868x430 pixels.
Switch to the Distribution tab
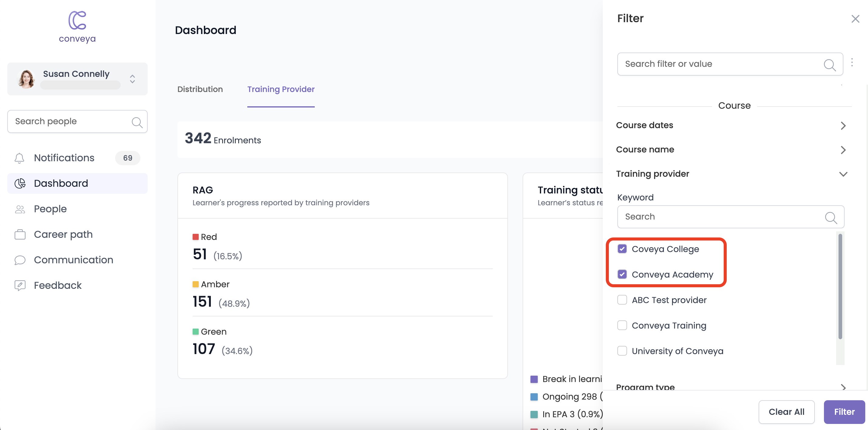[x=200, y=89]
